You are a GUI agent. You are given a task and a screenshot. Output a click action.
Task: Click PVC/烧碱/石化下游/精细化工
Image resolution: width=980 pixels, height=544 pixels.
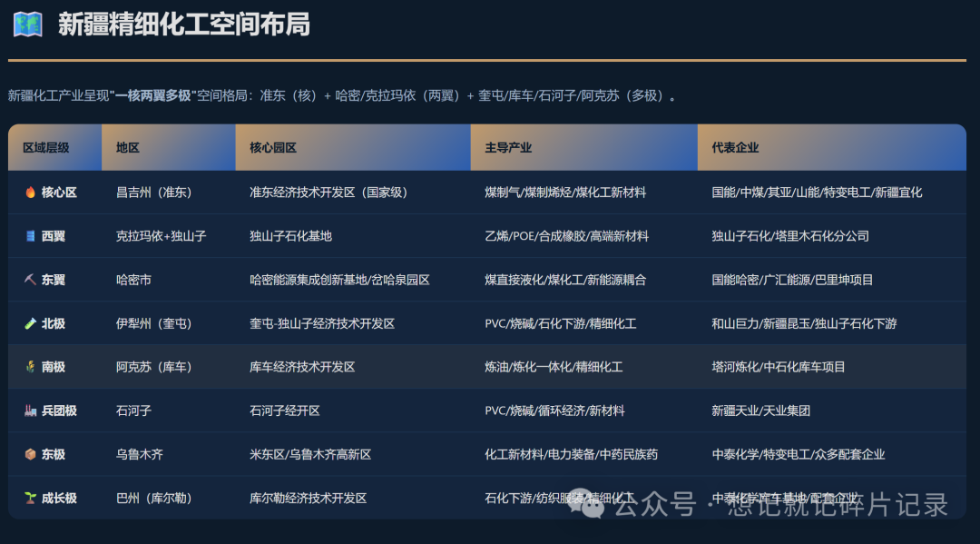[561, 324]
